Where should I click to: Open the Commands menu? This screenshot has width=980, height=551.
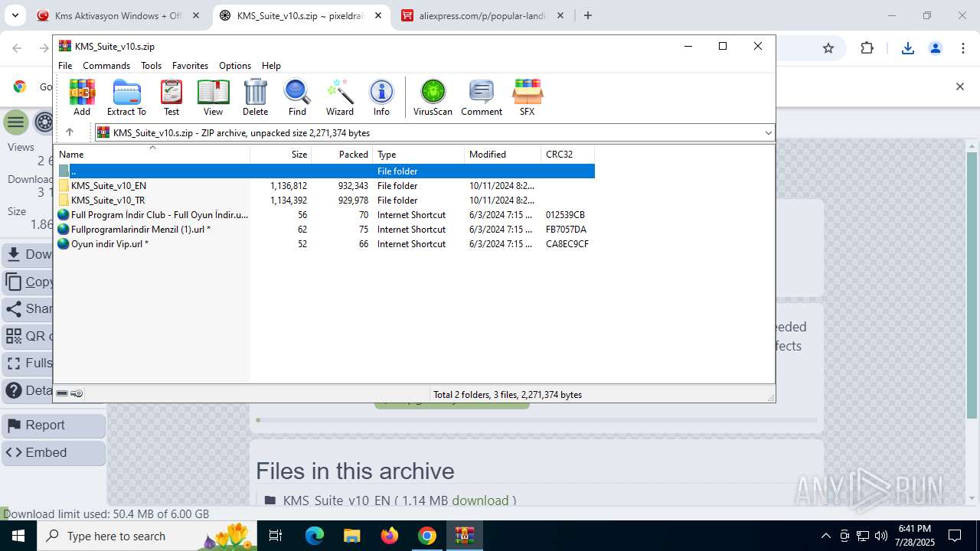click(106, 66)
